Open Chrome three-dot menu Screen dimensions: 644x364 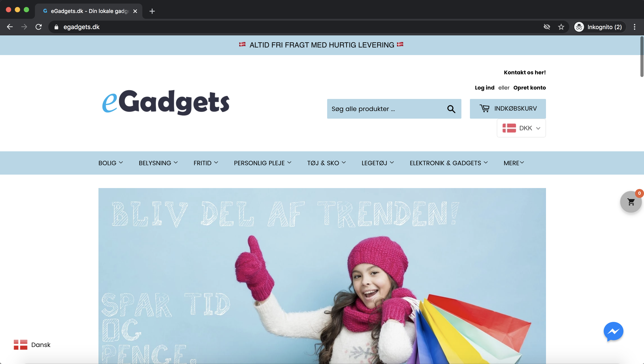(634, 27)
